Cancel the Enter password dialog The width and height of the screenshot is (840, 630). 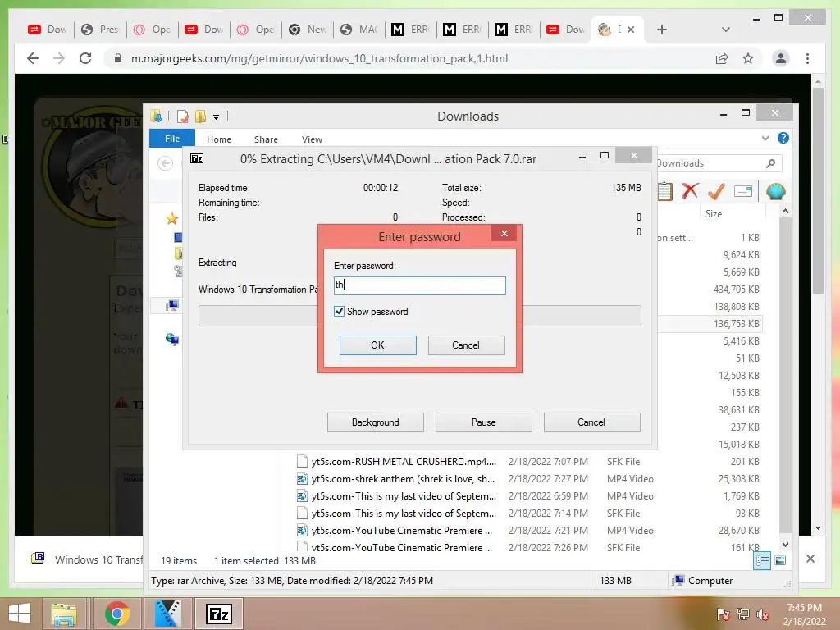466,345
